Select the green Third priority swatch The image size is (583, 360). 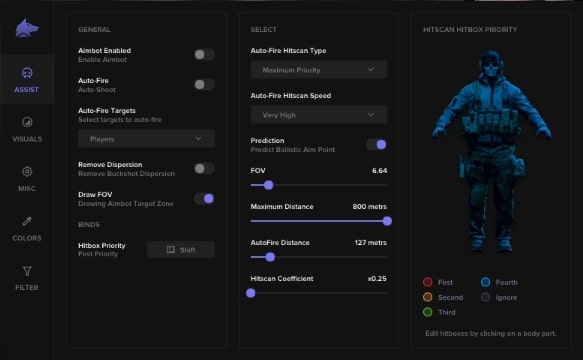(x=428, y=312)
